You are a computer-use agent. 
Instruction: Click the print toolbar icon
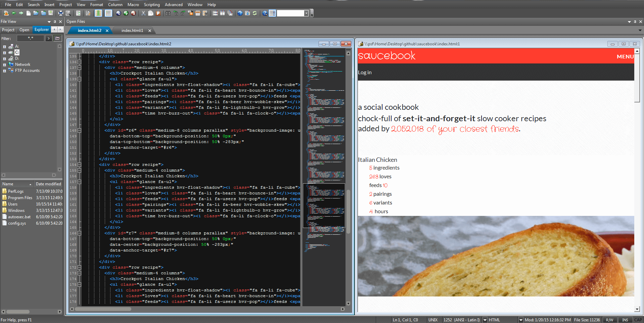point(60,13)
